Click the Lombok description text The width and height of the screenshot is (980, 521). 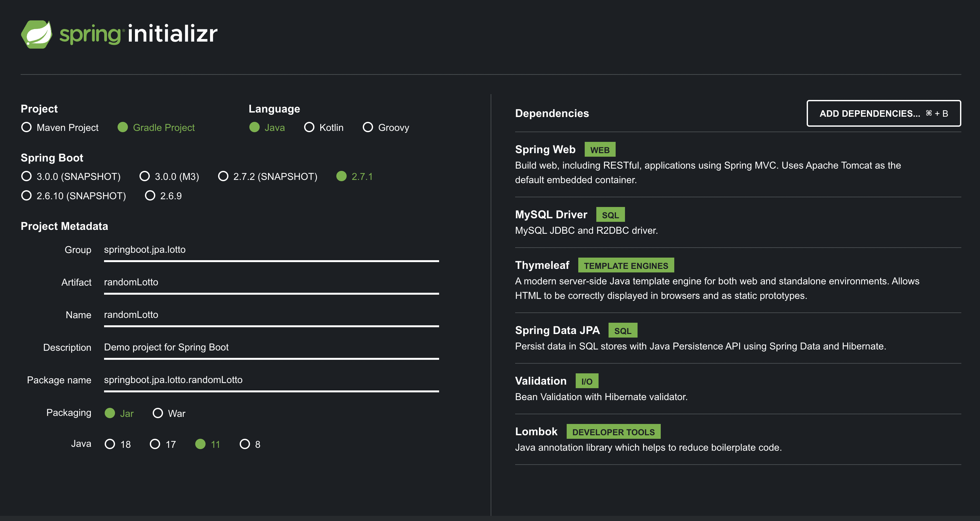[648, 447]
